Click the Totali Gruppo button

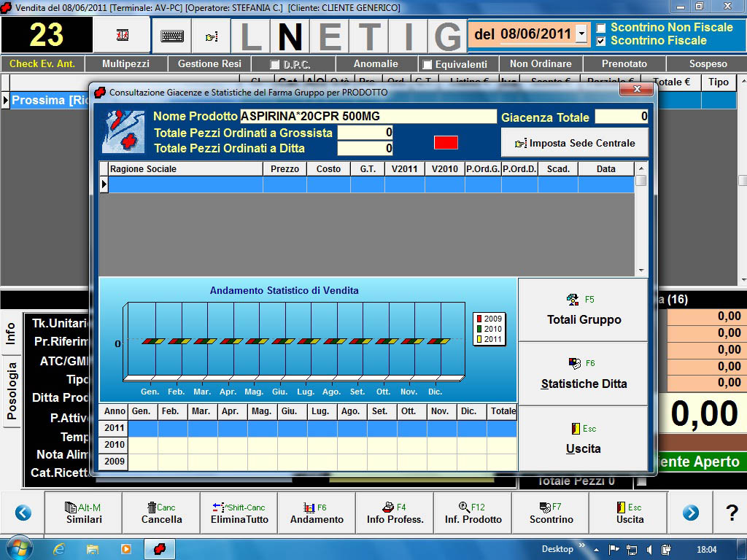(584, 310)
